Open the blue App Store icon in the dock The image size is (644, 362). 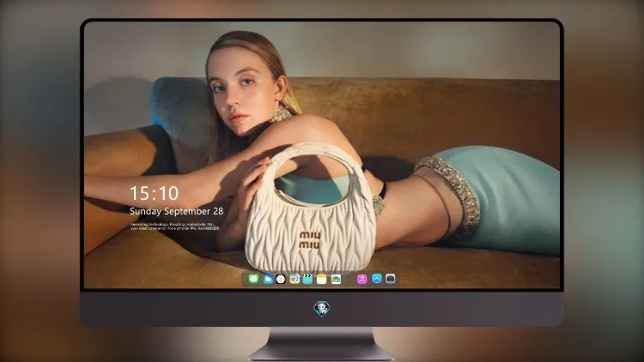tap(377, 279)
